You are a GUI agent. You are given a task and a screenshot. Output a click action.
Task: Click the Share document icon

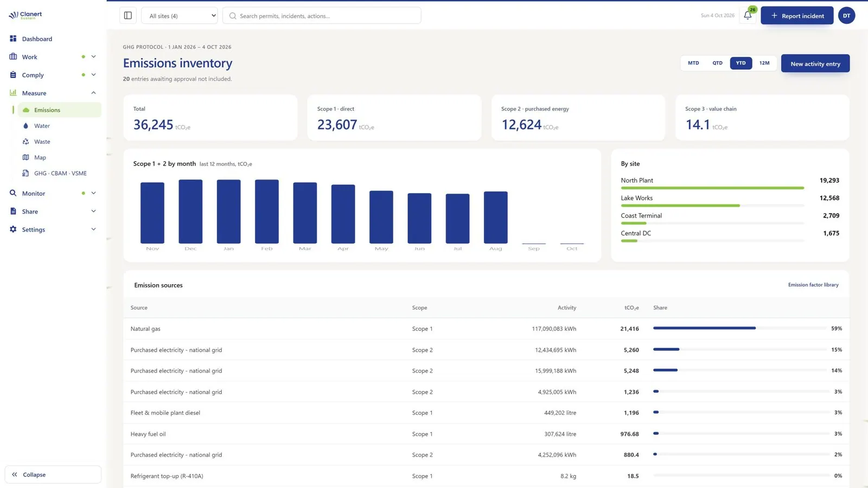pos(13,211)
